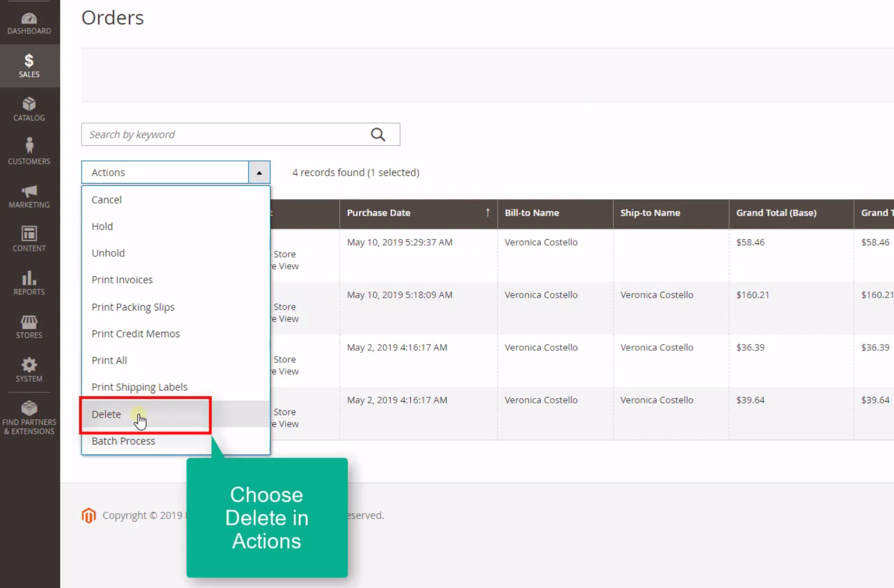This screenshot has height=588, width=894.
Task: Choose Batch Process from the menu
Action: point(123,441)
